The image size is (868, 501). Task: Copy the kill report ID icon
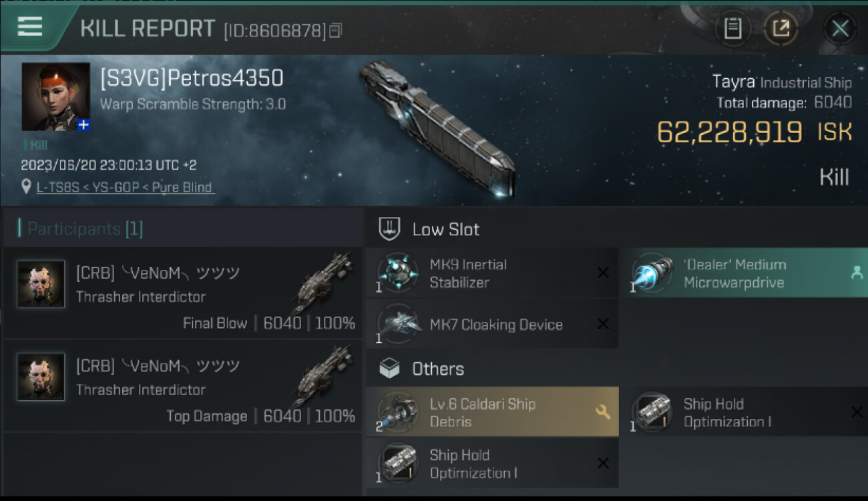(x=335, y=30)
